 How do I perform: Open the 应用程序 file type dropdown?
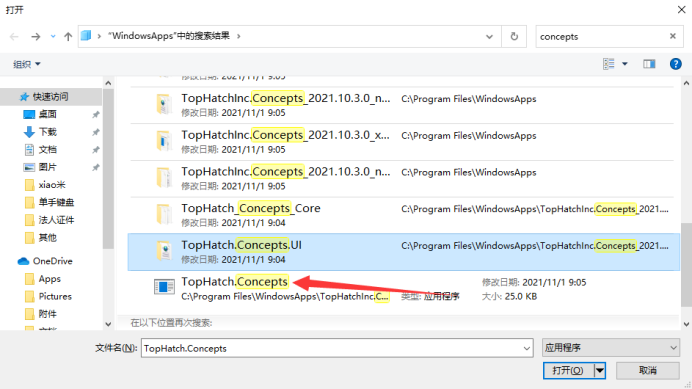611,348
